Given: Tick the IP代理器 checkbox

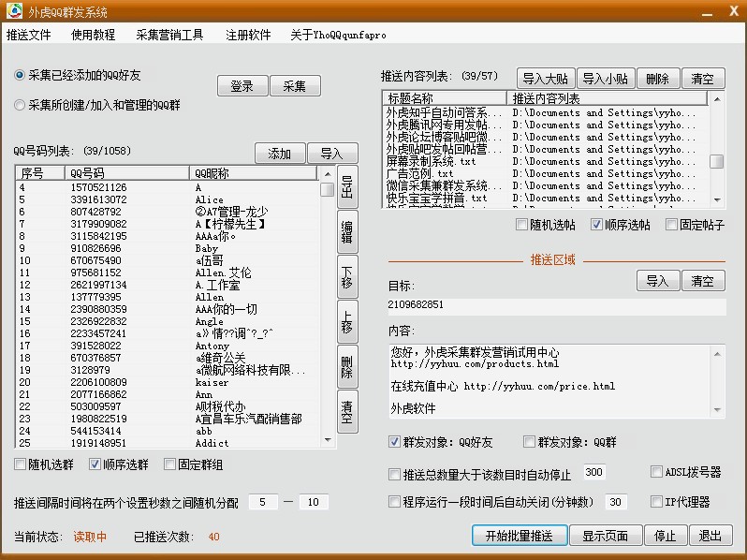Looking at the screenshot, I should tap(656, 501).
